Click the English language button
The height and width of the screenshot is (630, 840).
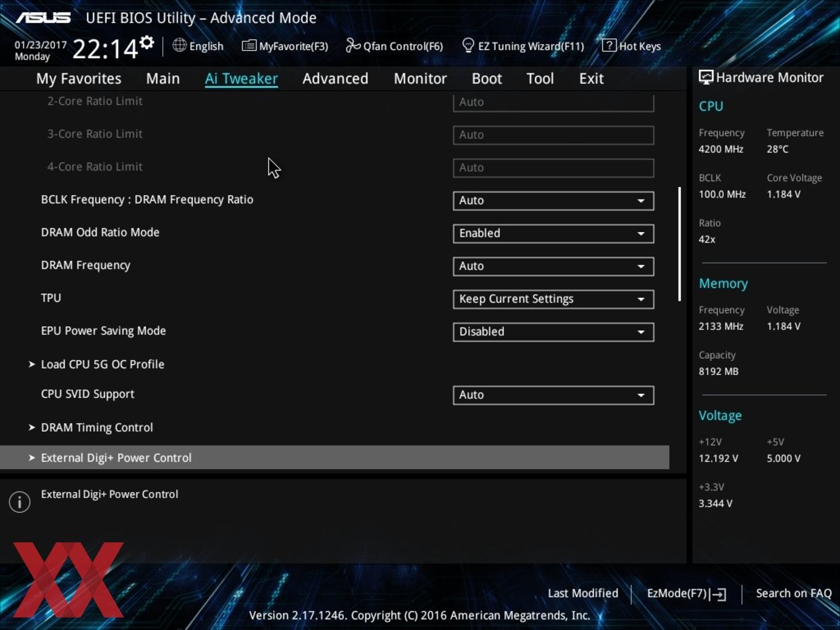click(x=198, y=46)
